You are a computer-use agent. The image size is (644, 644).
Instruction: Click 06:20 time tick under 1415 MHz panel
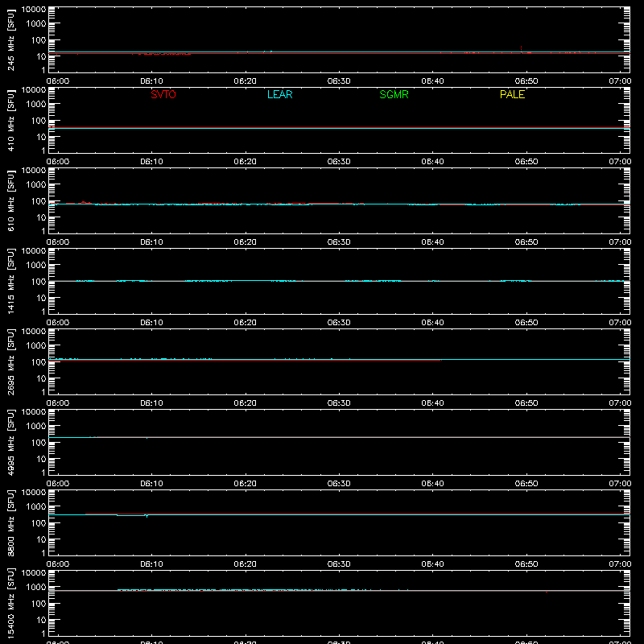point(246,323)
